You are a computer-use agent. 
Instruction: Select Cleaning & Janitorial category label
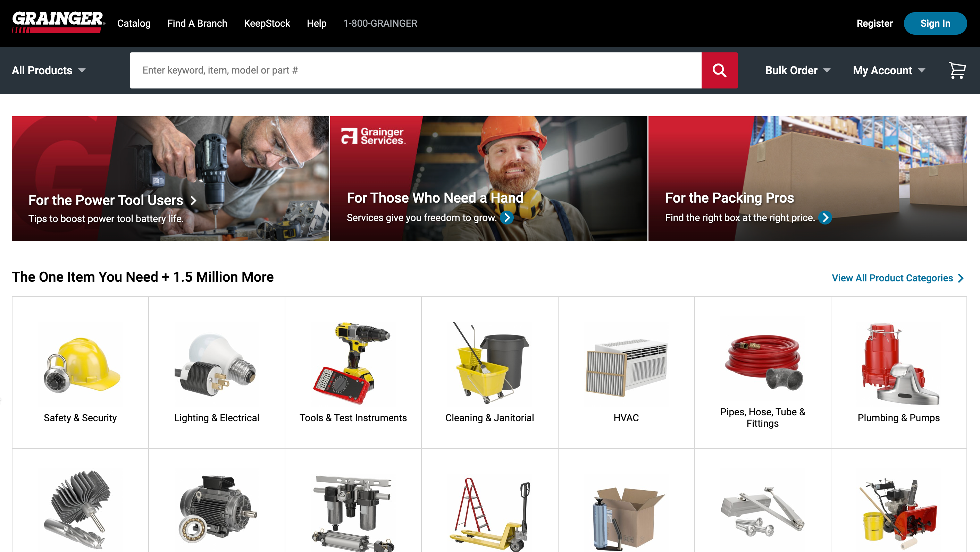(x=489, y=418)
